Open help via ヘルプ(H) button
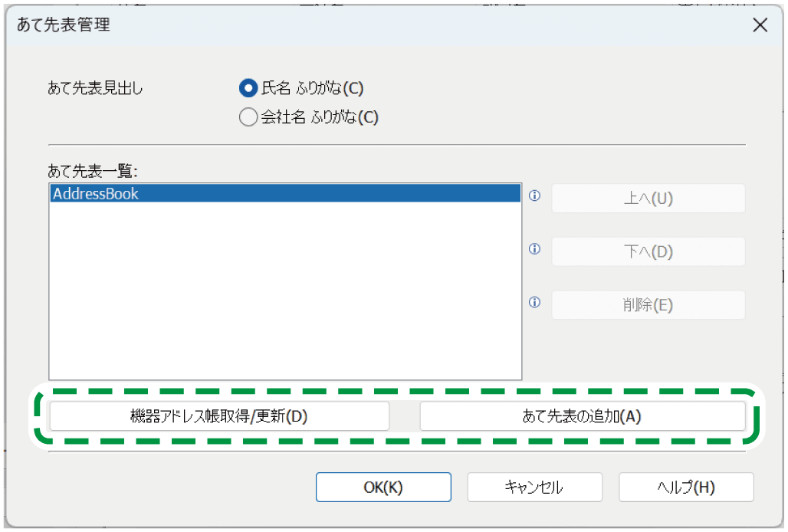The image size is (788, 532). point(686,487)
